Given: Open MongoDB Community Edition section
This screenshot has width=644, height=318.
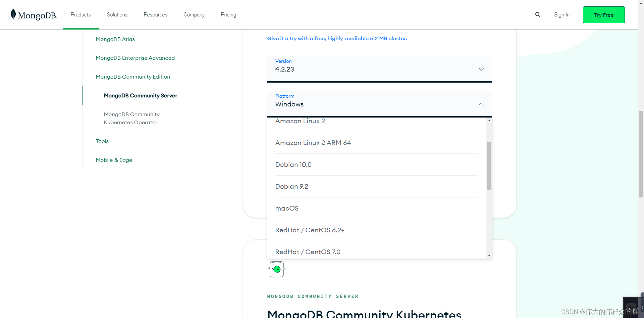Looking at the screenshot, I should (133, 77).
